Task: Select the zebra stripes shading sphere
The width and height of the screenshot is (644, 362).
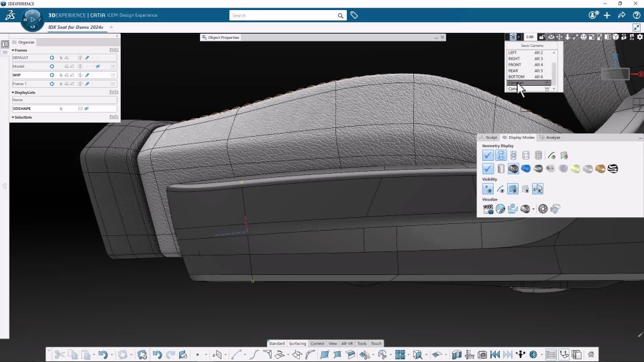Action: pos(612,168)
